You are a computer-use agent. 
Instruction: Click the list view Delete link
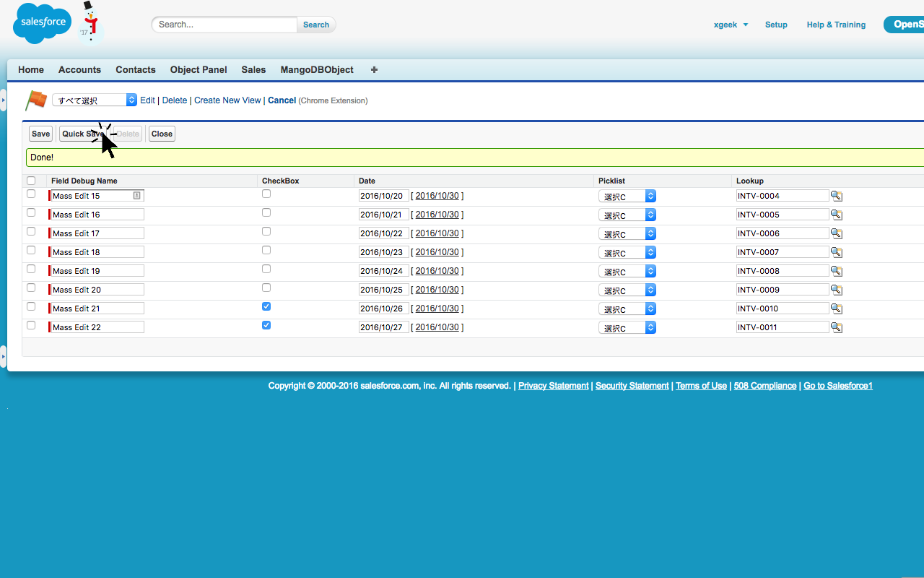tap(174, 100)
